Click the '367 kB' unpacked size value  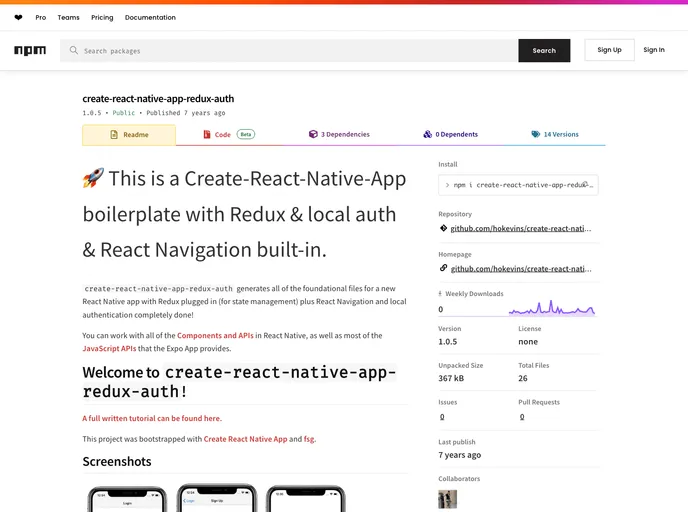click(451, 378)
